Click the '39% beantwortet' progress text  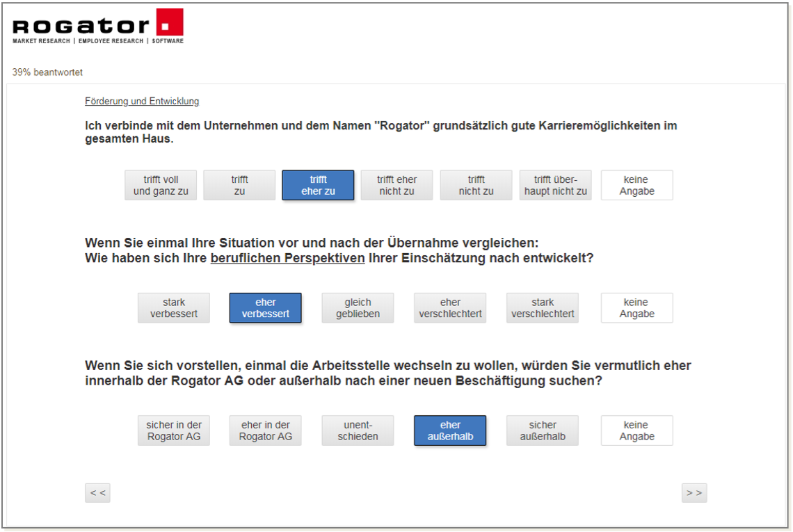(x=47, y=72)
